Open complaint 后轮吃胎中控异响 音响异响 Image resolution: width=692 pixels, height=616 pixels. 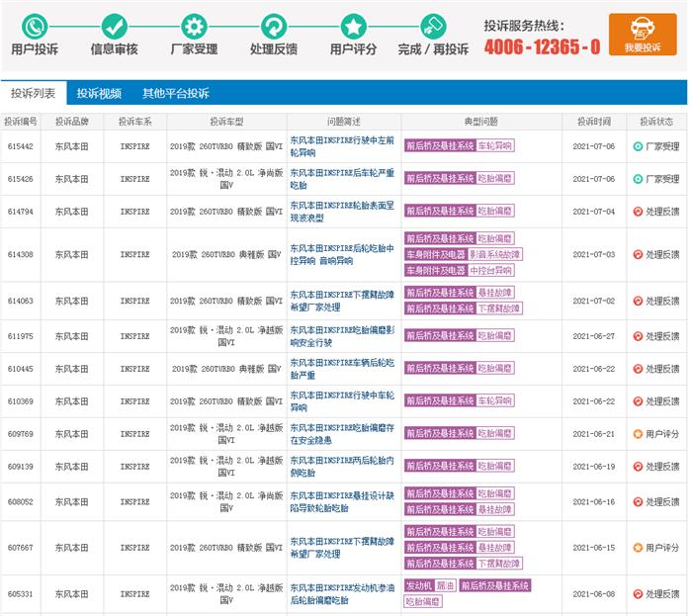(342, 255)
